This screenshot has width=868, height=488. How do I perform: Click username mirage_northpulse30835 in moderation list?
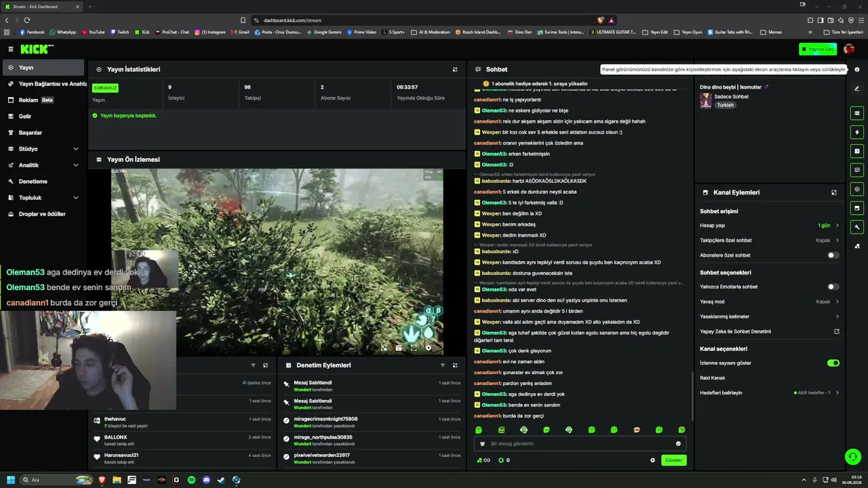coord(323,437)
